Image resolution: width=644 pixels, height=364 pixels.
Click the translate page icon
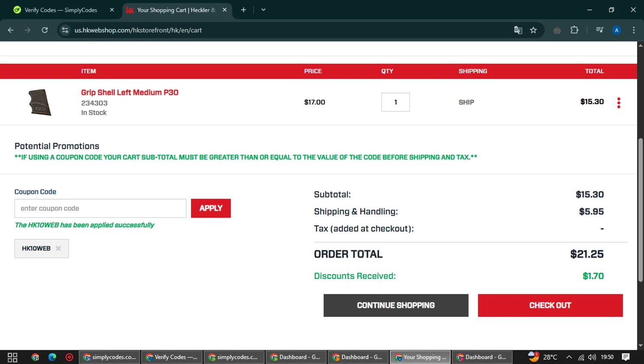[x=518, y=30]
